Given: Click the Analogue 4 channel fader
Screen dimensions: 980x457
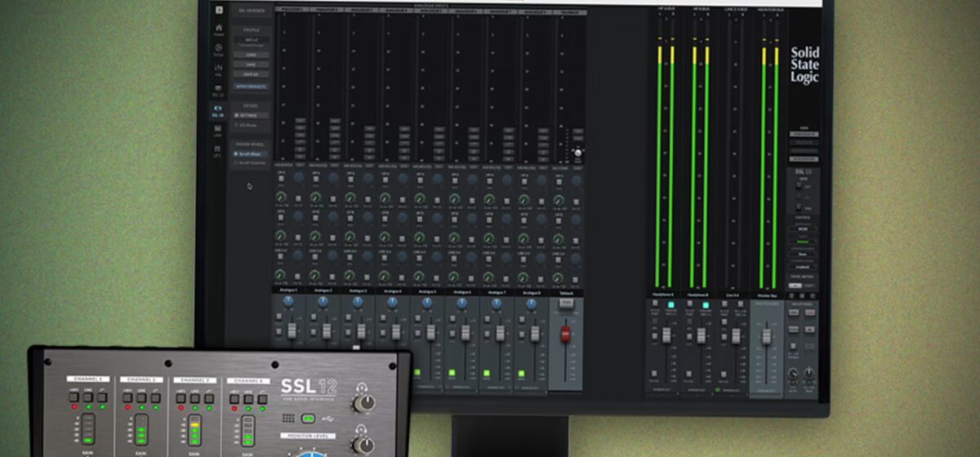Looking at the screenshot, I should (396, 332).
